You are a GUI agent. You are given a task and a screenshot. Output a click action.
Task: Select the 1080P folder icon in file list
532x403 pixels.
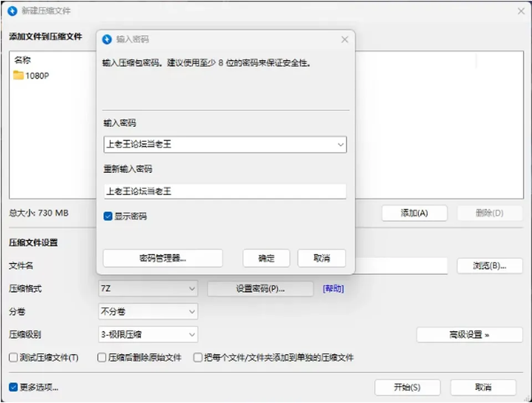click(x=18, y=75)
